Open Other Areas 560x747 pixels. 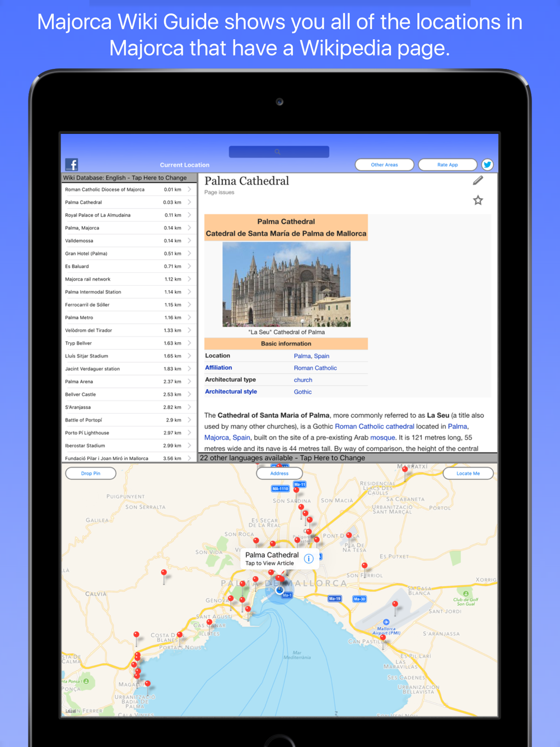385,165
